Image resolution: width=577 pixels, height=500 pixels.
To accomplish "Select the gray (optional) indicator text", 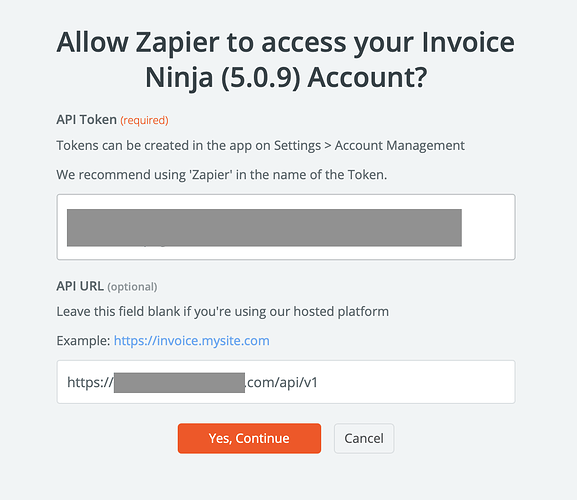I will tap(132, 287).
